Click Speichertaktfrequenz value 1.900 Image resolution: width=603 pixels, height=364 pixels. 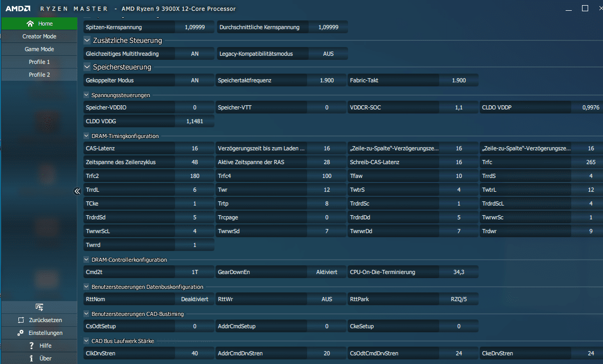[327, 80]
